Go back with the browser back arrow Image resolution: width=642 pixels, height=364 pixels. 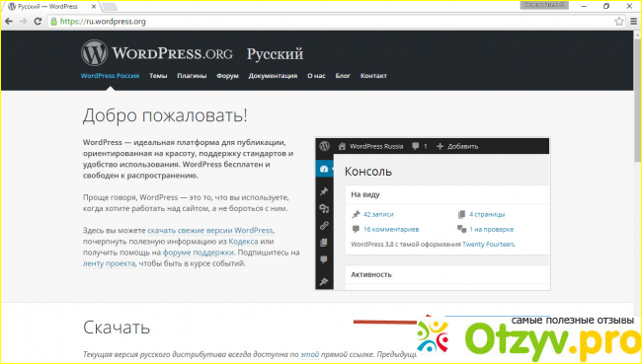click(9, 22)
